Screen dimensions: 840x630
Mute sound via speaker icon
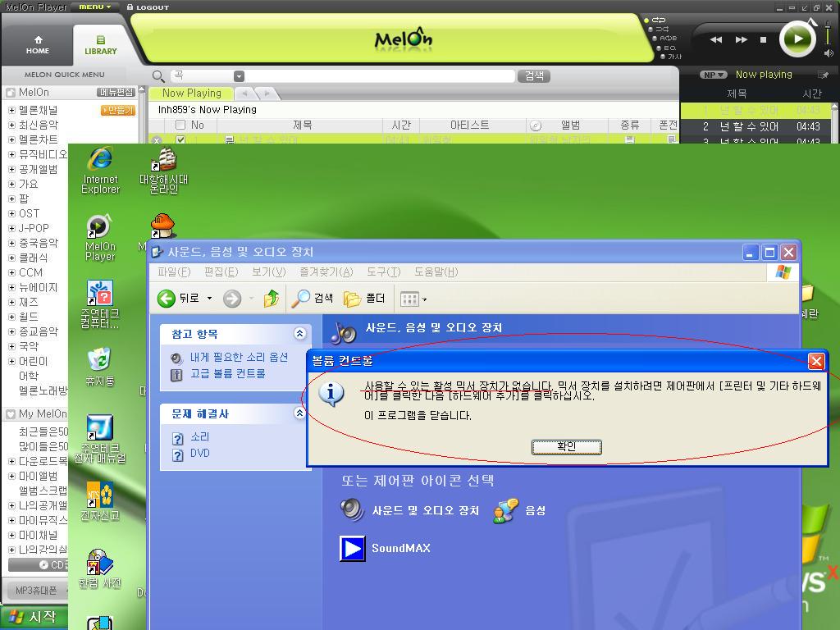click(829, 53)
